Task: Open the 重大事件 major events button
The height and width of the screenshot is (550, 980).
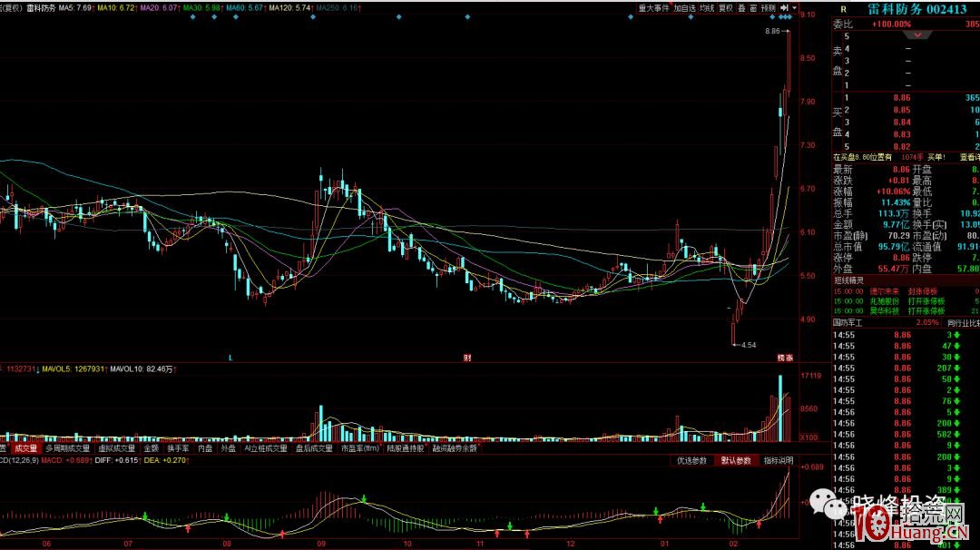Action: point(653,8)
